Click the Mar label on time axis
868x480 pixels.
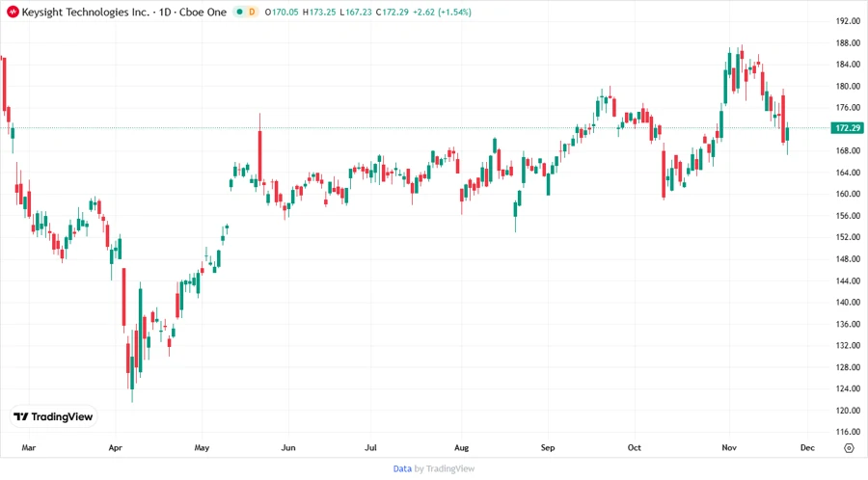pos(29,447)
